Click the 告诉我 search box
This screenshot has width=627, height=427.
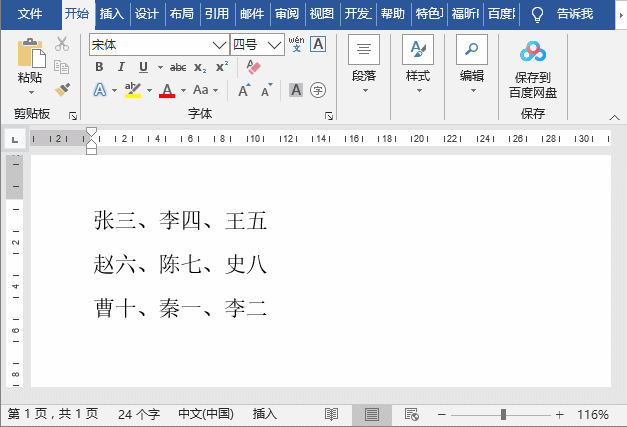coord(575,14)
